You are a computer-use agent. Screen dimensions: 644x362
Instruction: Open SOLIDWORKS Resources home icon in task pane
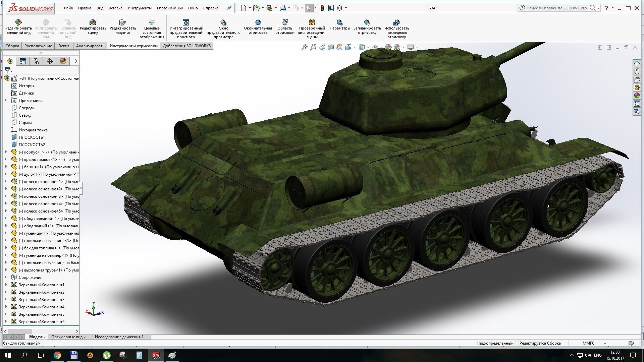[637, 63]
